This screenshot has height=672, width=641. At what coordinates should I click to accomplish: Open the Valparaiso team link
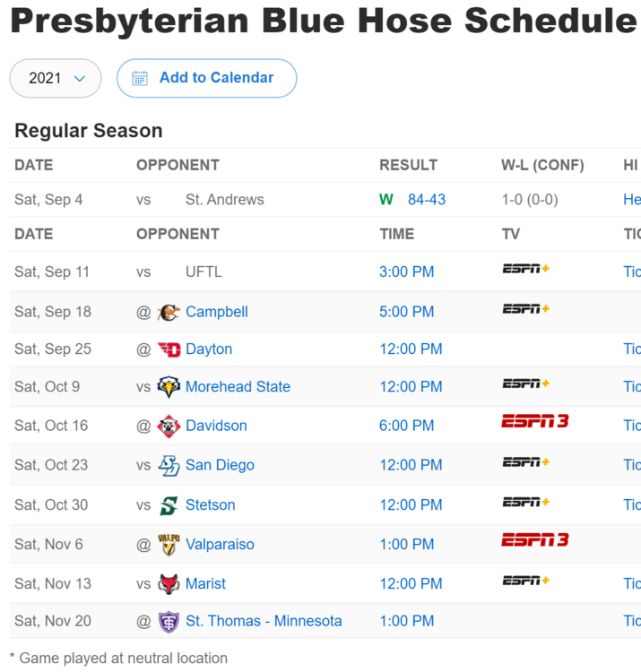(x=220, y=544)
